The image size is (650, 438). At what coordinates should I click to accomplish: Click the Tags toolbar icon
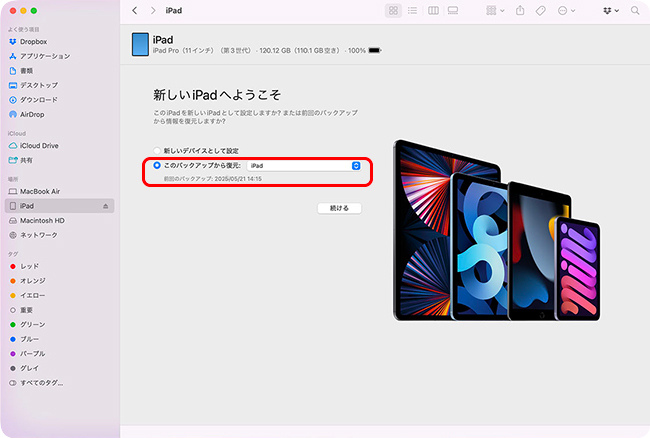pyautogui.click(x=541, y=11)
